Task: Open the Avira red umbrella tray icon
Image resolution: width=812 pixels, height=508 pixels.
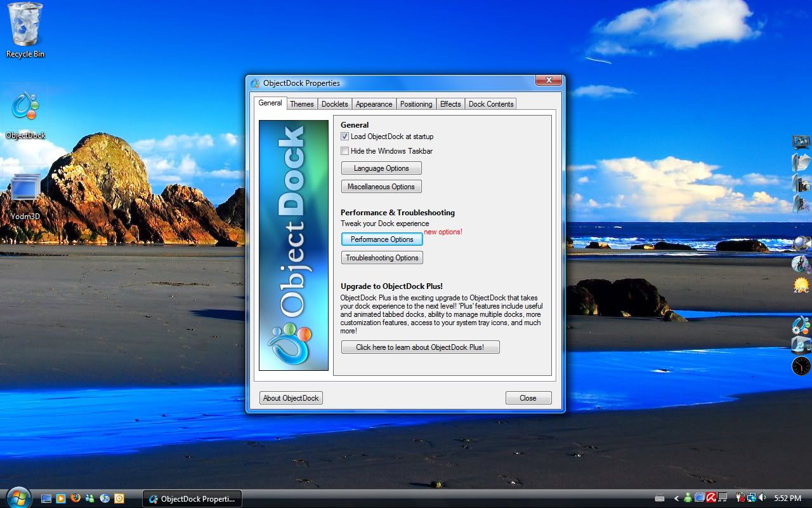Action: (712, 498)
